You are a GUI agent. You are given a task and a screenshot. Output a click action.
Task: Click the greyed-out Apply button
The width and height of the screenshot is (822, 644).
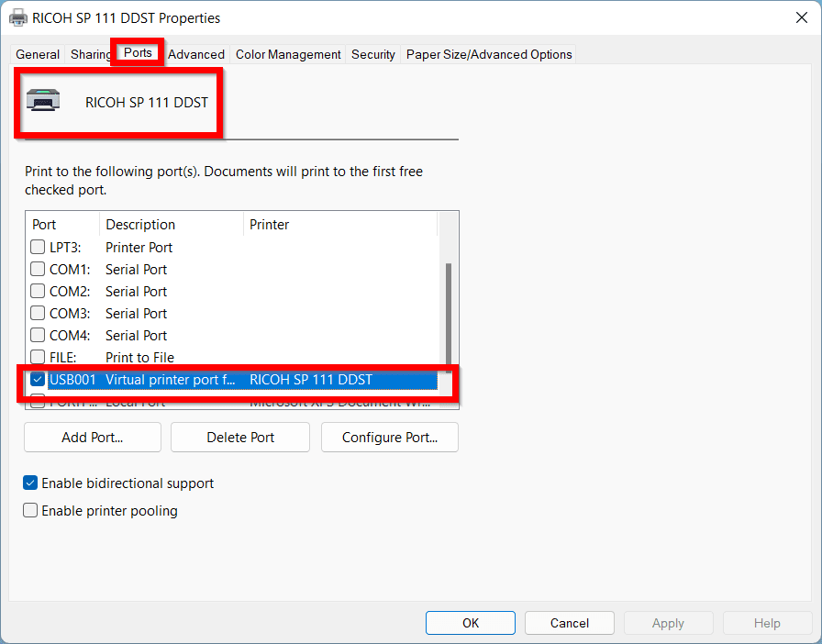(x=668, y=623)
